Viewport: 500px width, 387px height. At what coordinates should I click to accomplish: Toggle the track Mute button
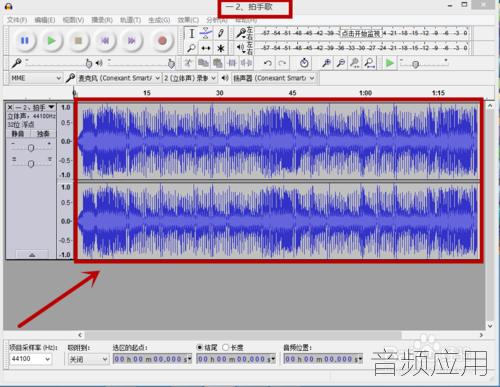(x=18, y=134)
